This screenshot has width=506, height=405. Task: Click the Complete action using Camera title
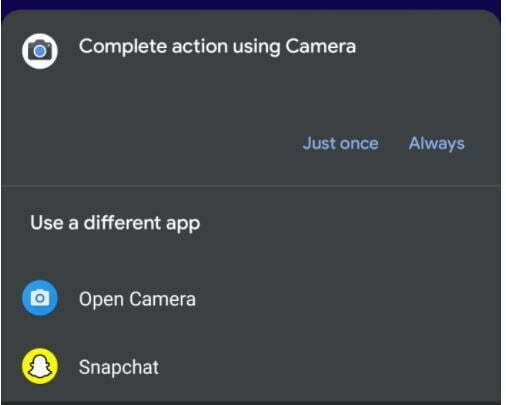(217, 46)
